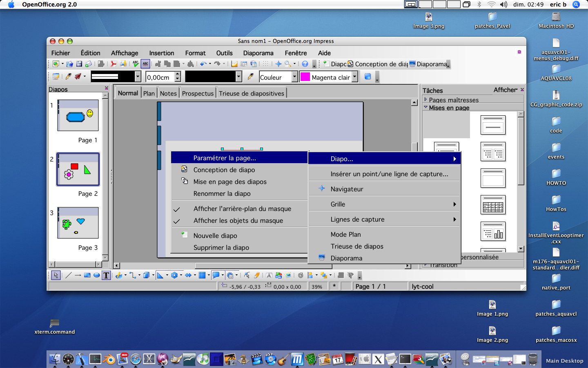Viewport: 588px width, 368px height.
Task: Pick the title, text and chart layout
Action: [493, 231]
